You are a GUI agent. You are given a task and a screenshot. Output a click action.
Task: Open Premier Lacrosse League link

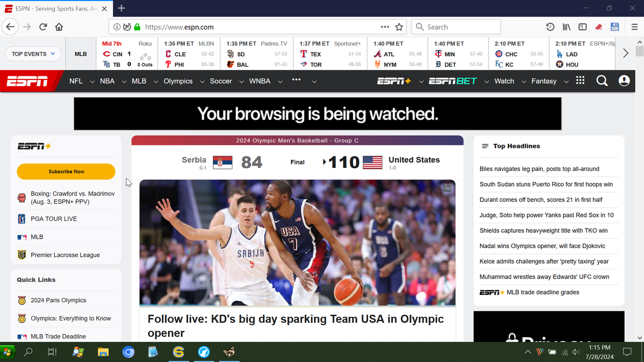click(65, 255)
